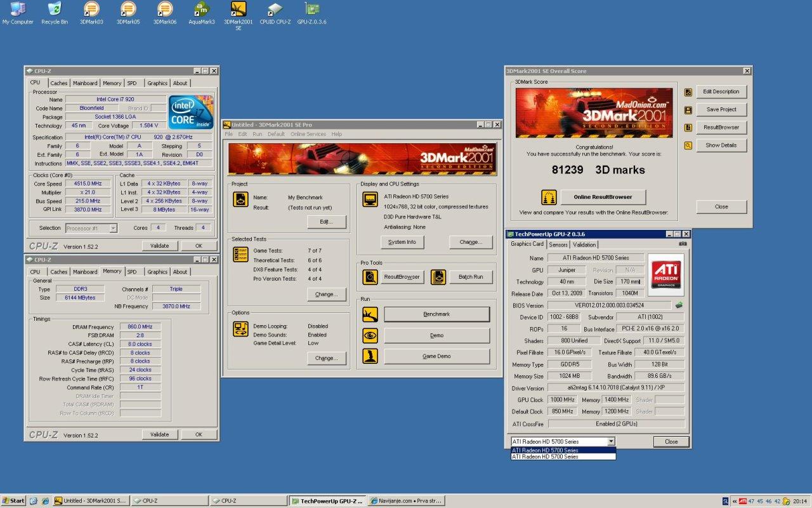Choose the highlighted ATI Radeon HD 5700 entry

pyautogui.click(x=563, y=450)
